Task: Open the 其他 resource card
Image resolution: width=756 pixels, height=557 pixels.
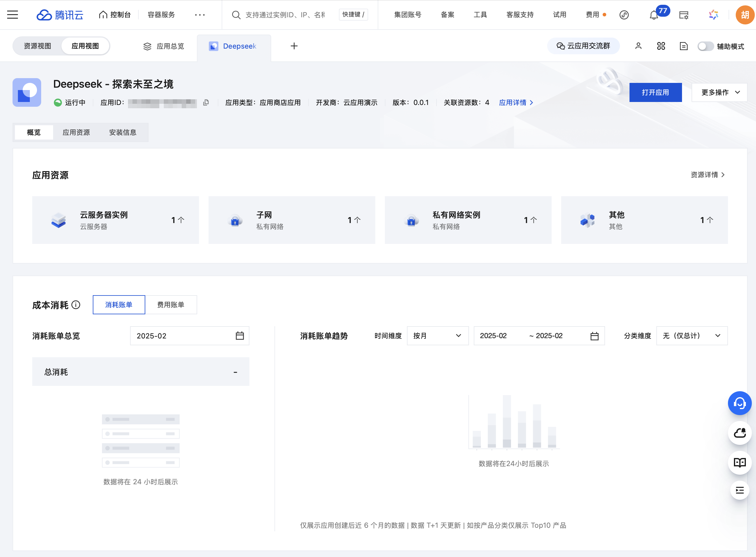Action: (x=644, y=220)
